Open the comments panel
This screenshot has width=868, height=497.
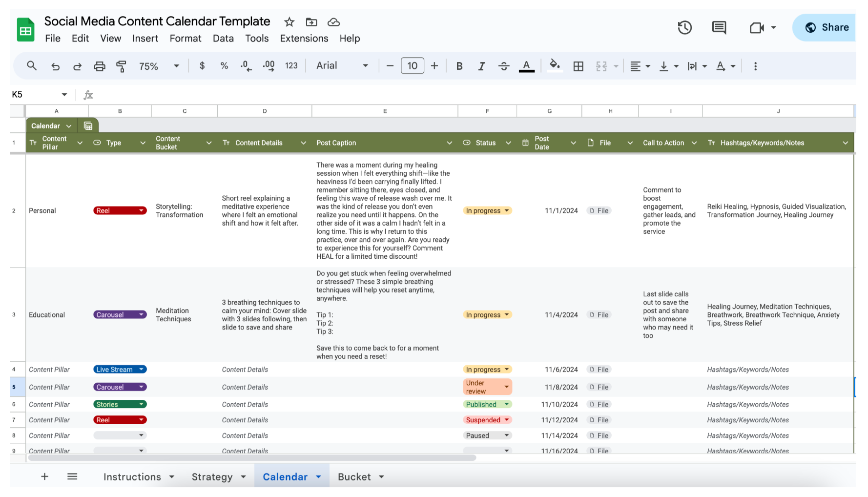click(x=719, y=27)
